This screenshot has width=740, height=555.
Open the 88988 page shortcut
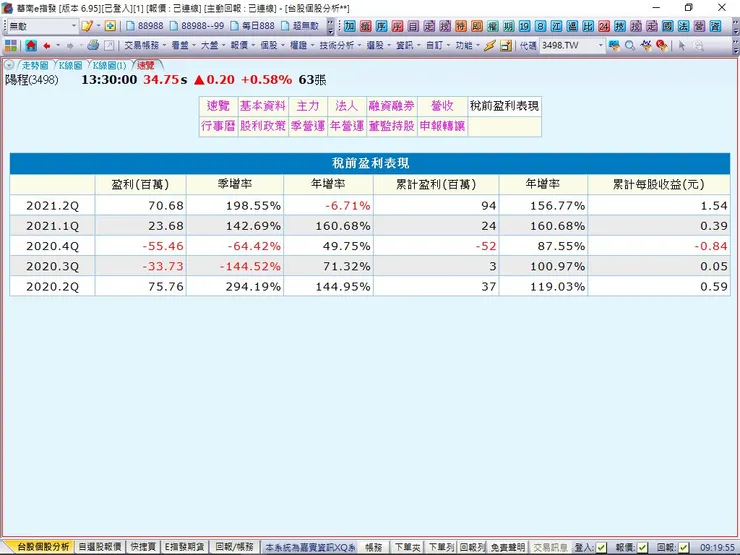point(145,26)
